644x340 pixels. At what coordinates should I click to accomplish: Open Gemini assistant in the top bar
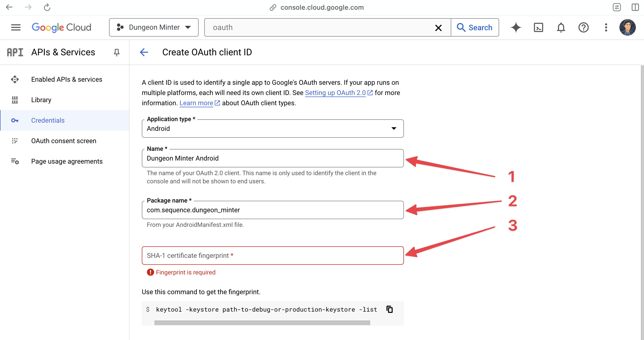[x=516, y=27]
